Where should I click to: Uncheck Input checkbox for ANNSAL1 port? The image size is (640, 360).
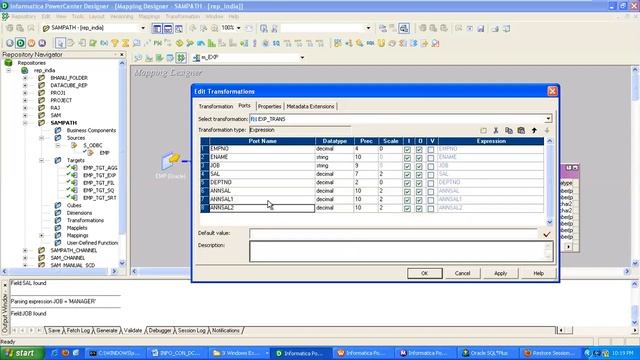tap(407, 200)
